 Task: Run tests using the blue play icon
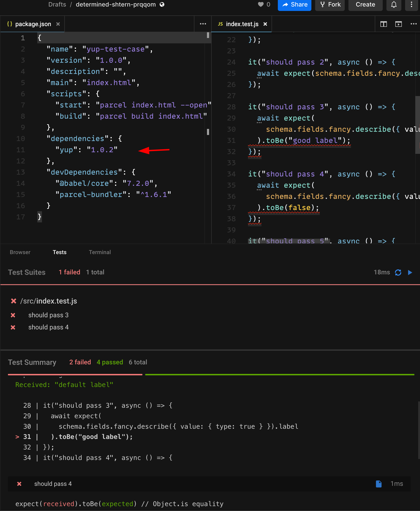click(x=410, y=273)
